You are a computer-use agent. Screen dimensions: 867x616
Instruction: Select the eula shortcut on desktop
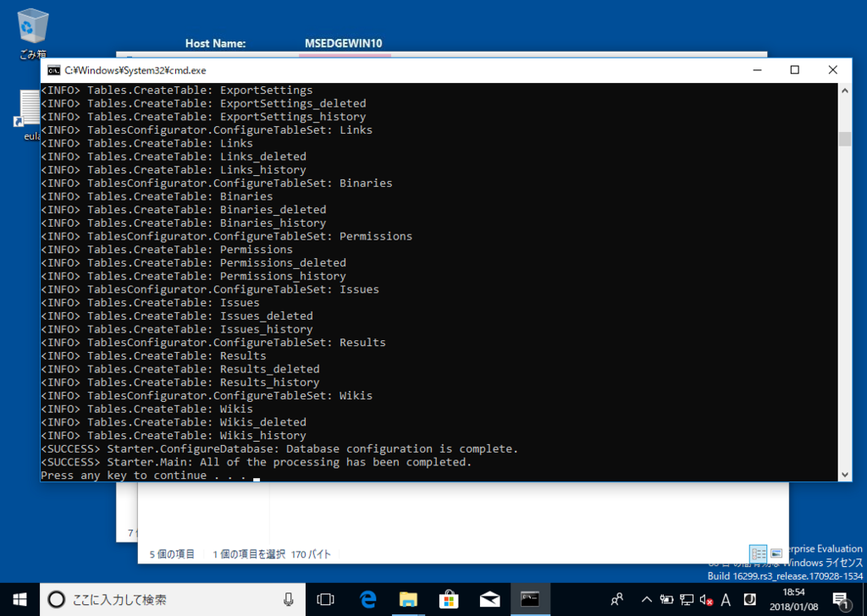[28, 115]
